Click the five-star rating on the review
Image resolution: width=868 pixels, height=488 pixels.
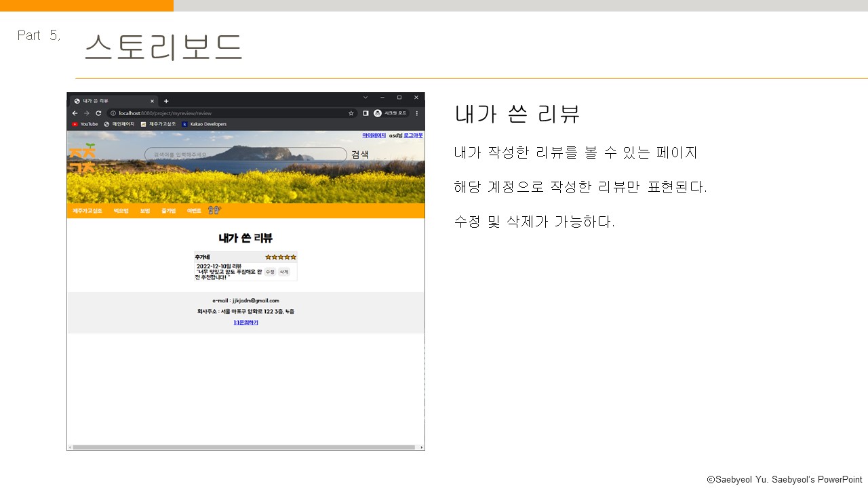[281, 257]
